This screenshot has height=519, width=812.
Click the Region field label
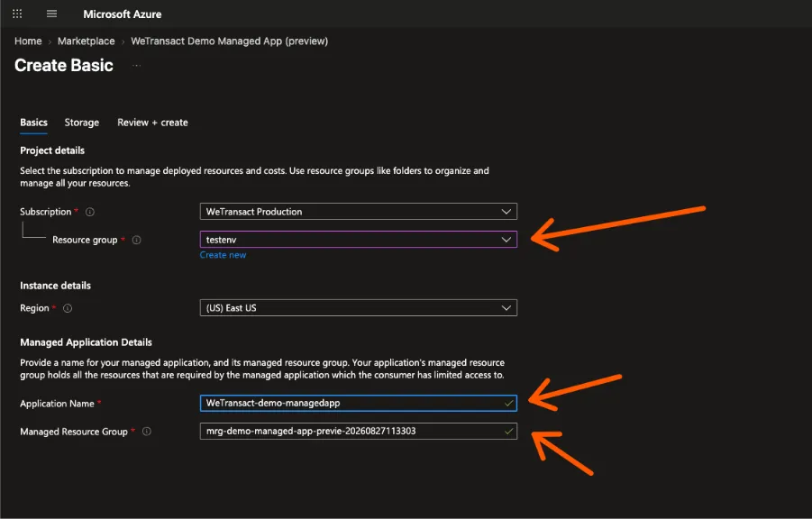click(x=34, y=308)
